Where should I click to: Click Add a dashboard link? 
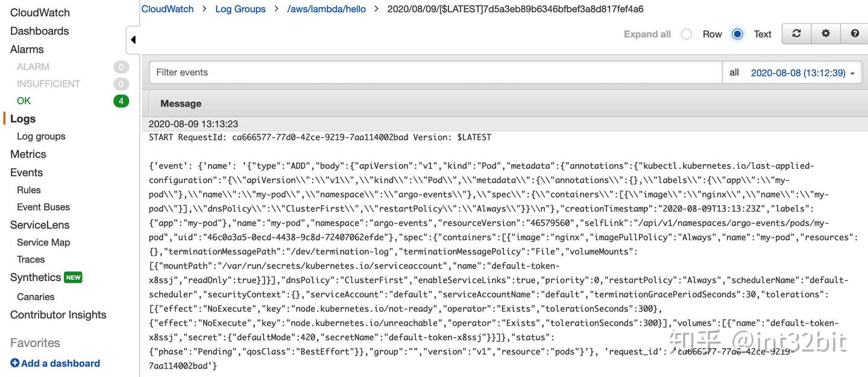click(60, 363)
